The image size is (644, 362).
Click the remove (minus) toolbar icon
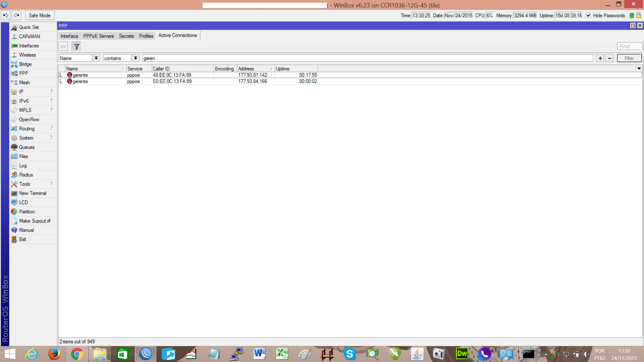point(63,47)
